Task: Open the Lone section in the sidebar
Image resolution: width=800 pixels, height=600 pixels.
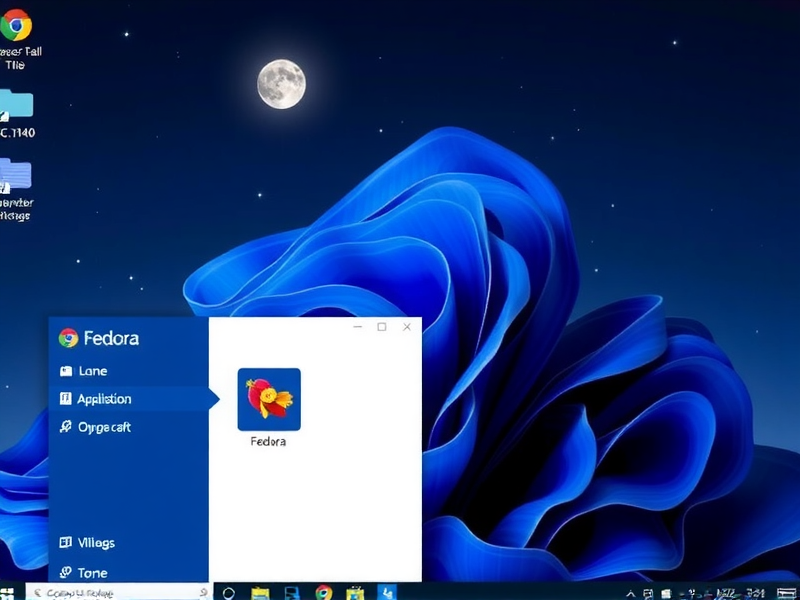Action: click(92, 370)
